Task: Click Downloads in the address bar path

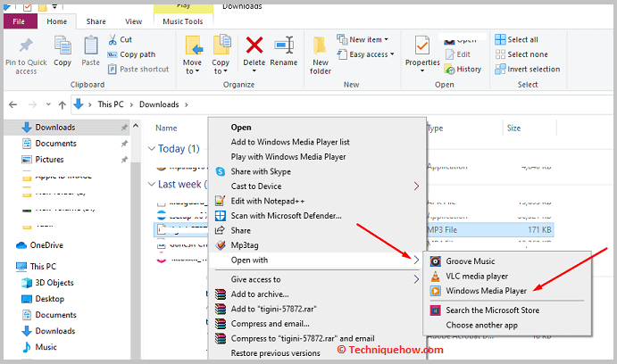Action: click(159, 104)
